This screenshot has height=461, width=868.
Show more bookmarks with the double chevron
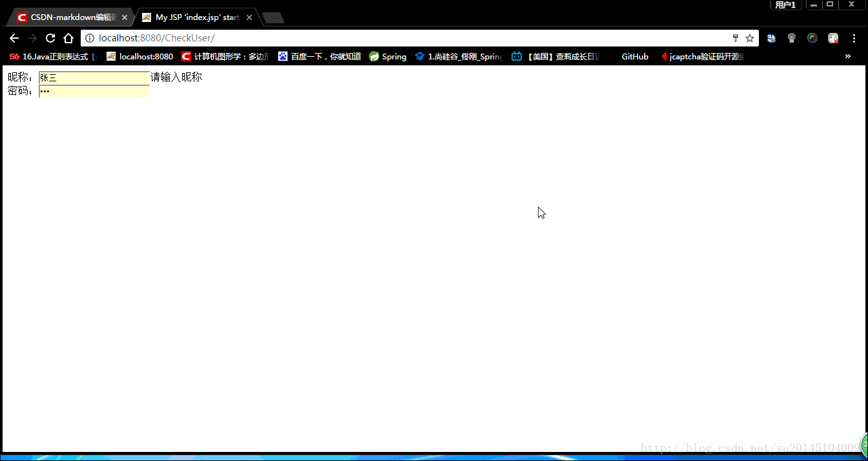pos(848,56)
